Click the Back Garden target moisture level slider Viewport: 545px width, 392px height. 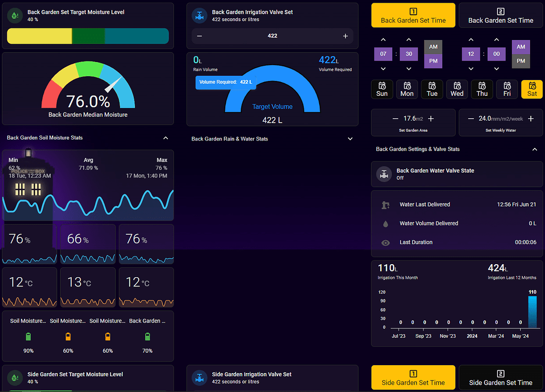[88, 36]
